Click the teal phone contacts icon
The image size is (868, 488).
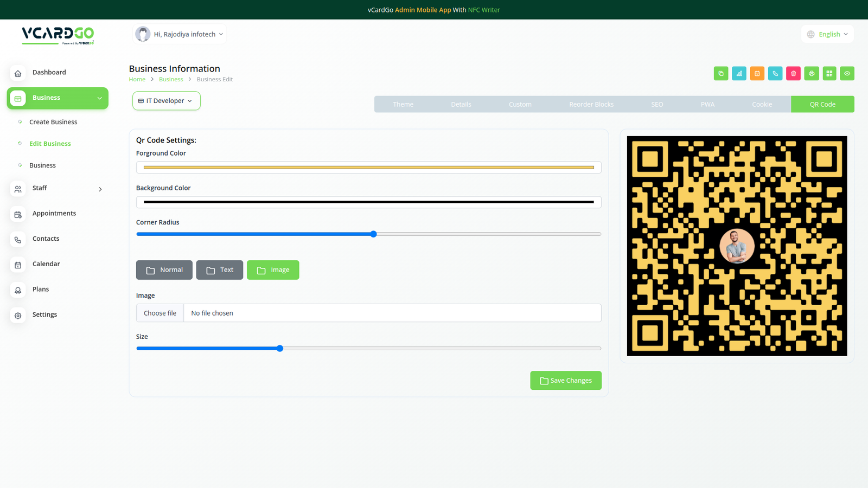775,74
